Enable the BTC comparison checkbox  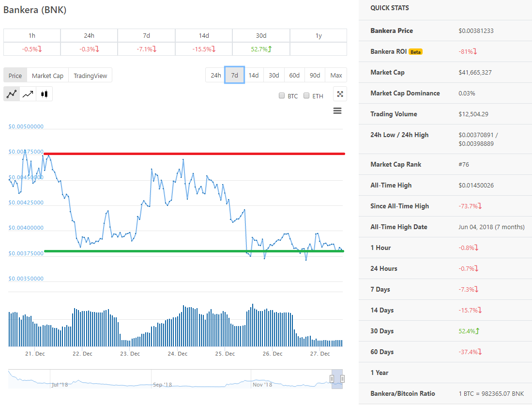point(282,95)
